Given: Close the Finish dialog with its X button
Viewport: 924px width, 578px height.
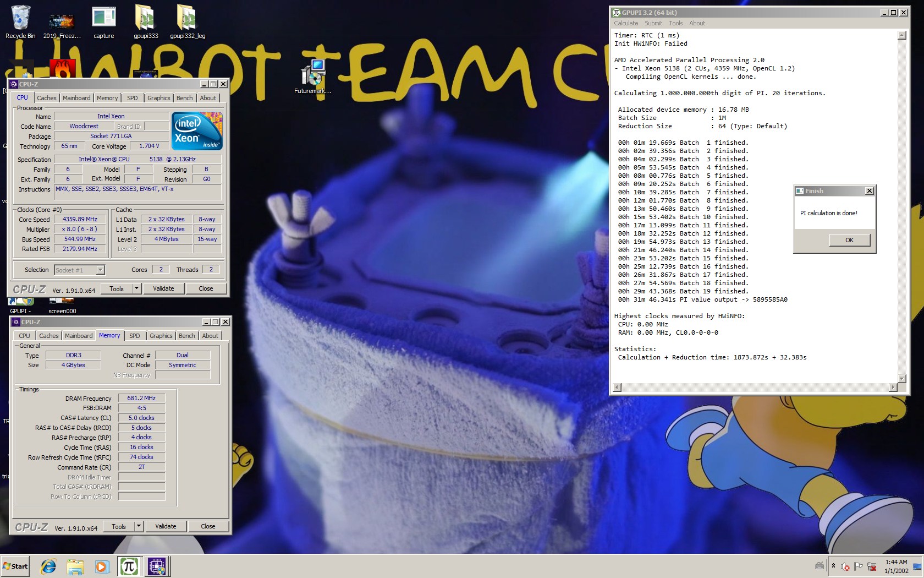Looking at the screenshot, I should (869, 191).
